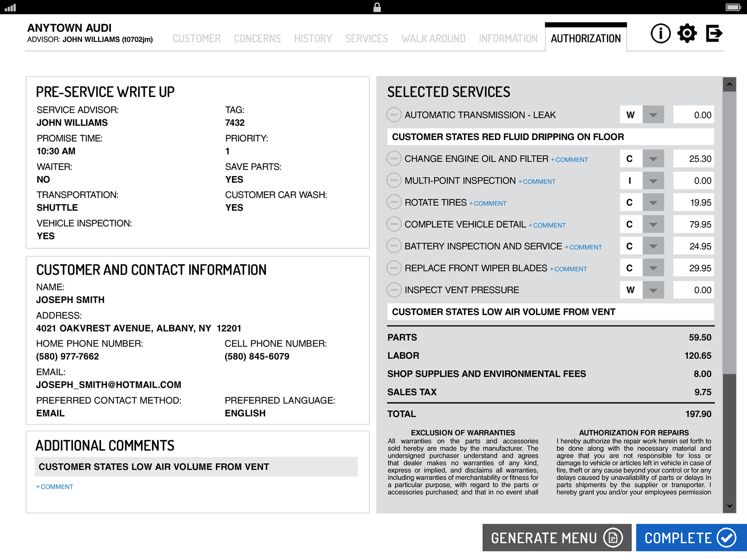The image size is (747, 560).
Task: Click tag number 7432
Action: [235, 122]
